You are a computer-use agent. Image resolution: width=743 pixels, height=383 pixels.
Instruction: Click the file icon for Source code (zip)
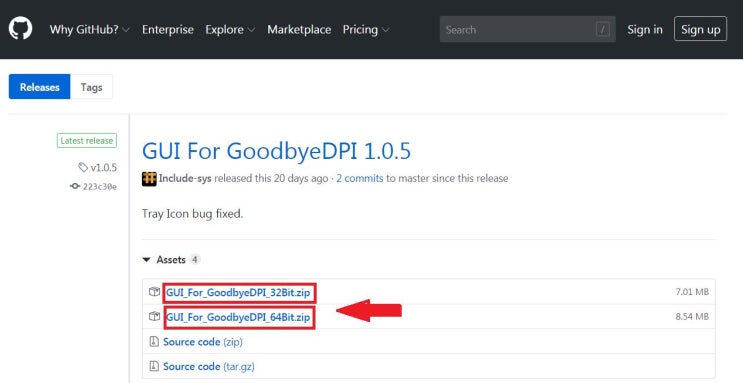[x=154, y=342]
